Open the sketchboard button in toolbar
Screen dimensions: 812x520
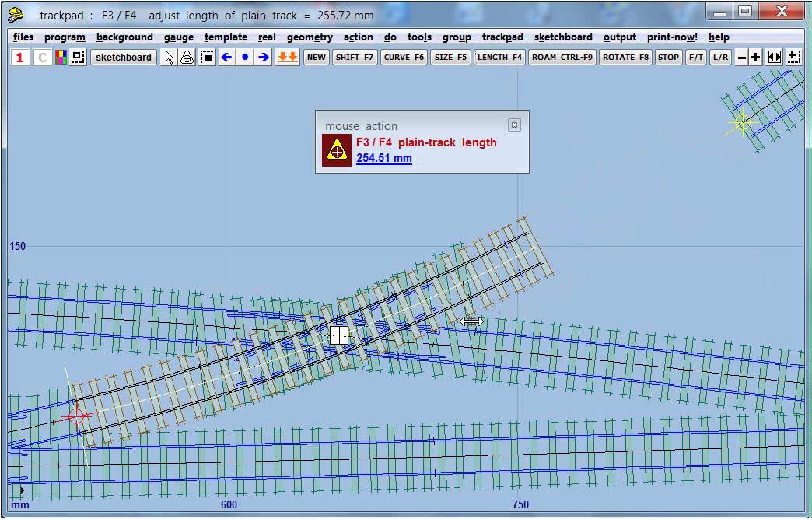[124, 57]
